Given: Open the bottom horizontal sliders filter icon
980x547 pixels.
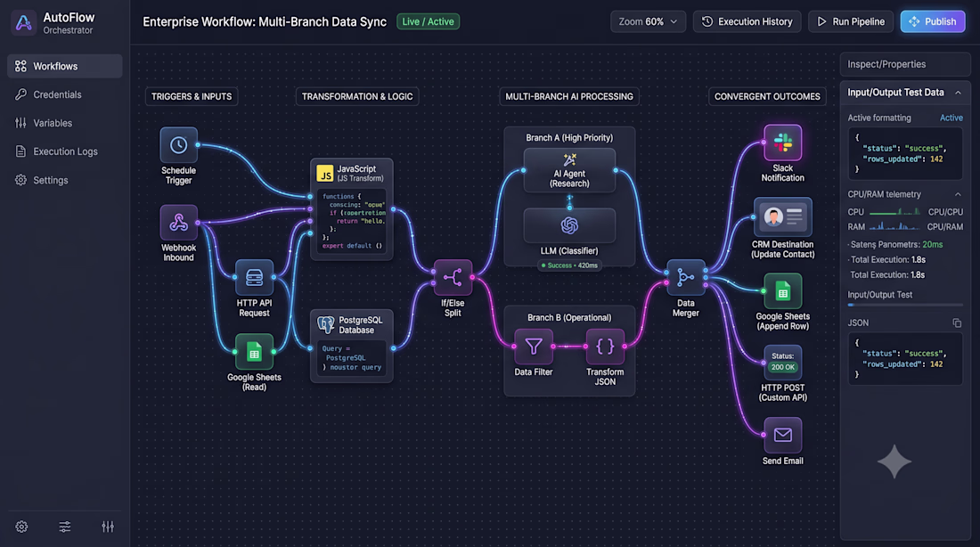Looking at the screenshot, I should point(65,527).
